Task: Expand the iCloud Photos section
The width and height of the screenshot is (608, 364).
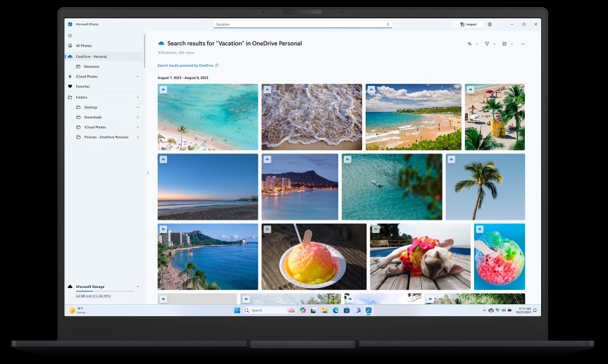Action: point(137,76)
